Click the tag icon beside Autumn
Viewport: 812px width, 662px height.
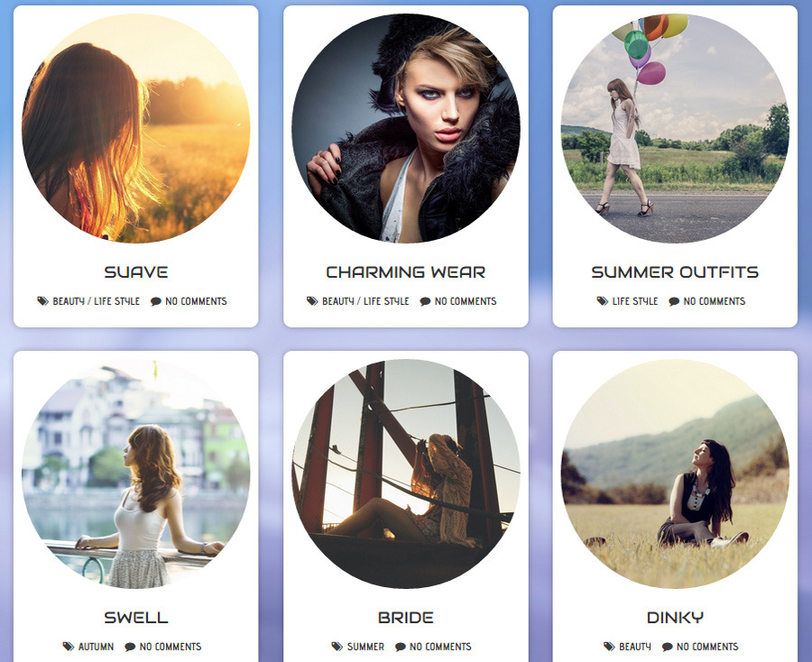tap(69, 647)
